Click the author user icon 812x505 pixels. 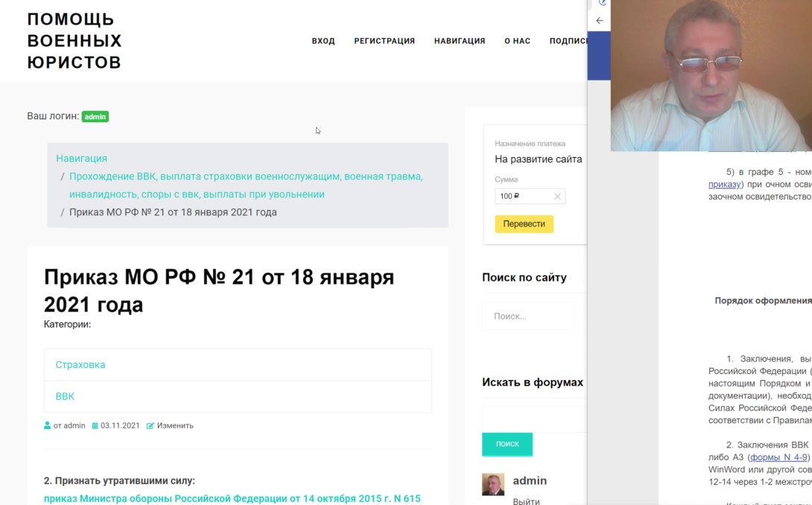[x=47, y=425]
